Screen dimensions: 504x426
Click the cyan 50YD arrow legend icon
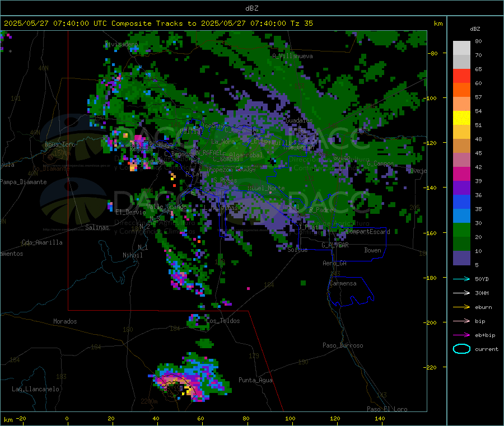[x=461, y=279]
